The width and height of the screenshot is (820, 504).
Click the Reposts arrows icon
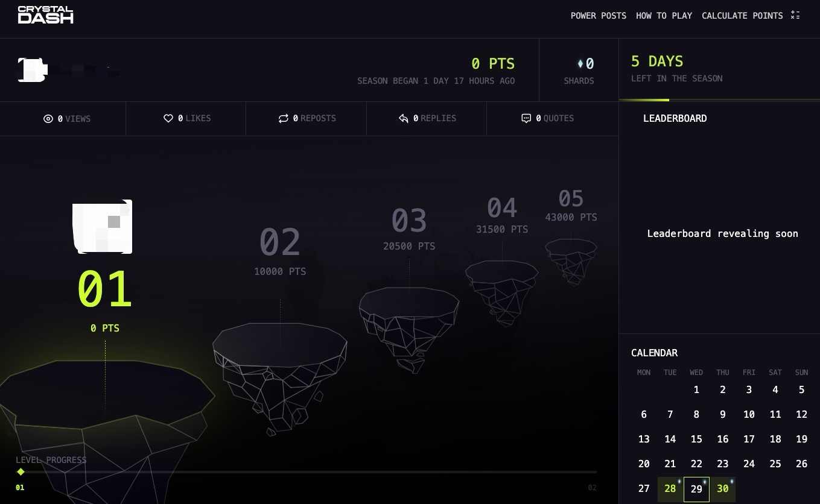[284, 118]
